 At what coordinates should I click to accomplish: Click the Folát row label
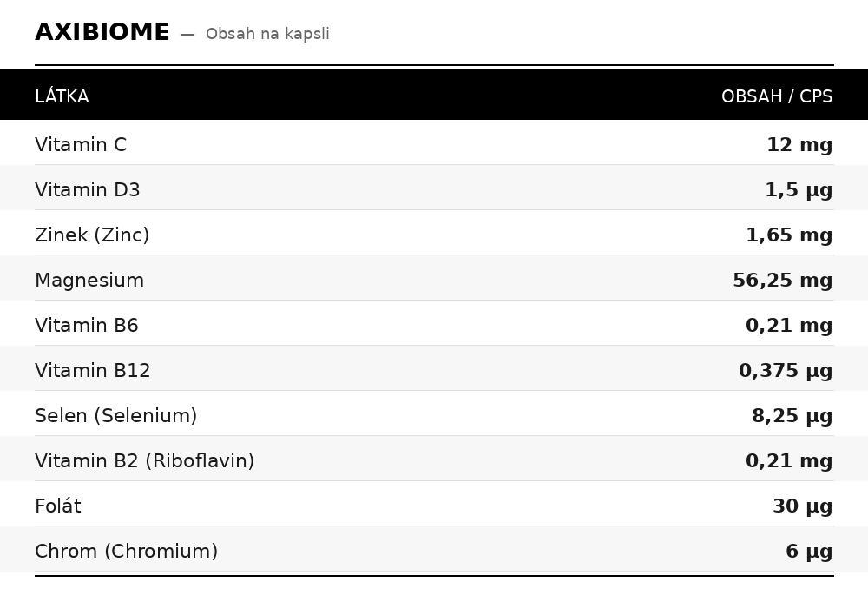[x=58, y=506]
